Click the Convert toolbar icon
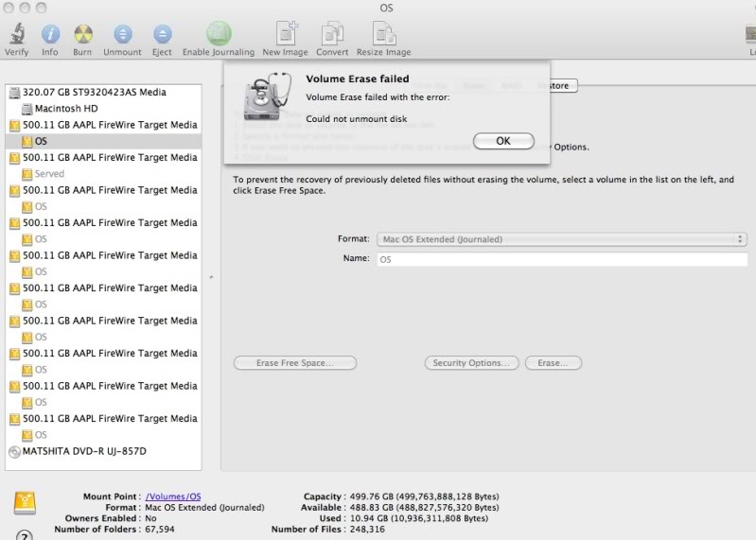Viewport: 756px width, 540px height. click(332, 34)
